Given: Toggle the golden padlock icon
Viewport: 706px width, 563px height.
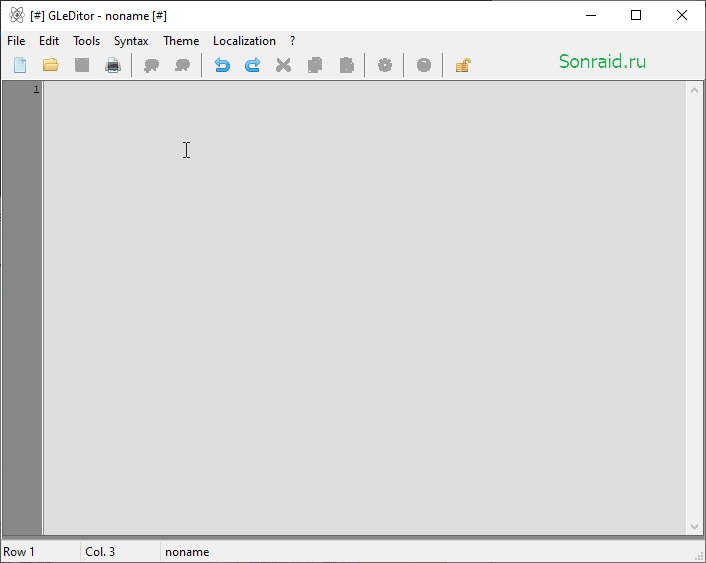Looking at the screenshot, I should coord(463,65).
